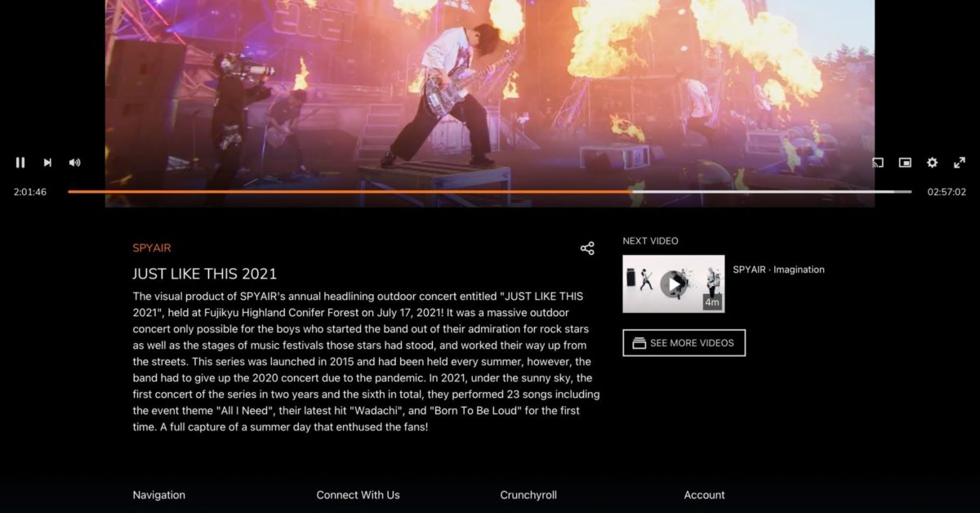Open the SPYAIR Imagination thumbnail
The image size is (980, 513).
[x=674, y=283]
